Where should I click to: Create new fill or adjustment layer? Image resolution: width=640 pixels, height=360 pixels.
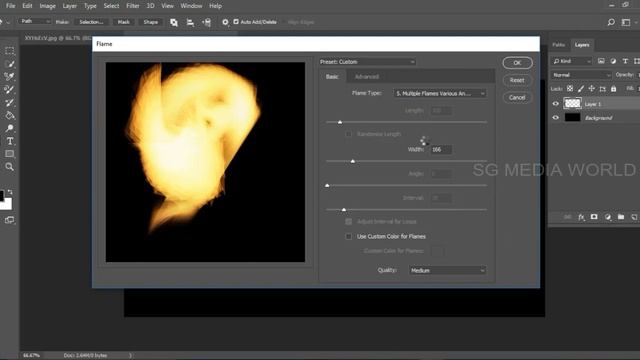pos(608,217)
